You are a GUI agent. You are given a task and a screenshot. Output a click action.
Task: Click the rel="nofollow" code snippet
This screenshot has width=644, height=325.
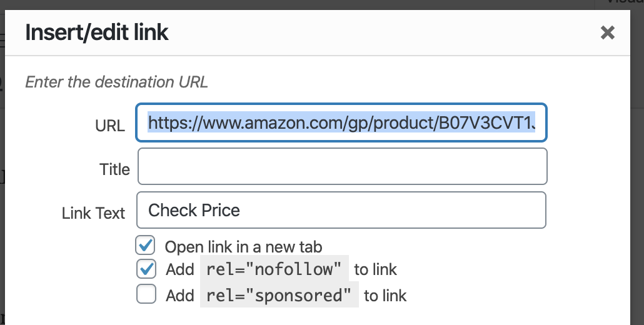coord(274,269)
